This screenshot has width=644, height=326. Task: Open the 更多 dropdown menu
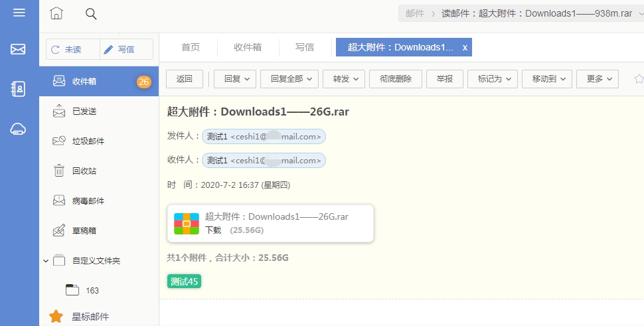pyautogui.click(x=598, y=79)
